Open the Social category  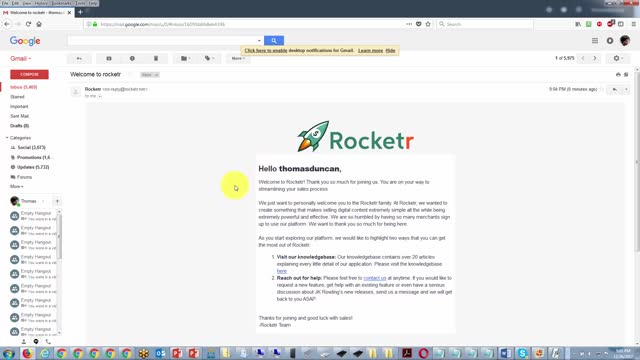[x=31, y=147]
